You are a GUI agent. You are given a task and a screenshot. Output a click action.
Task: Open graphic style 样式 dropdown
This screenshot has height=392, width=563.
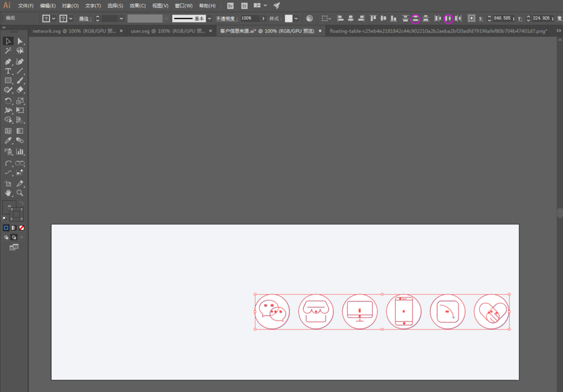point(296,19)
